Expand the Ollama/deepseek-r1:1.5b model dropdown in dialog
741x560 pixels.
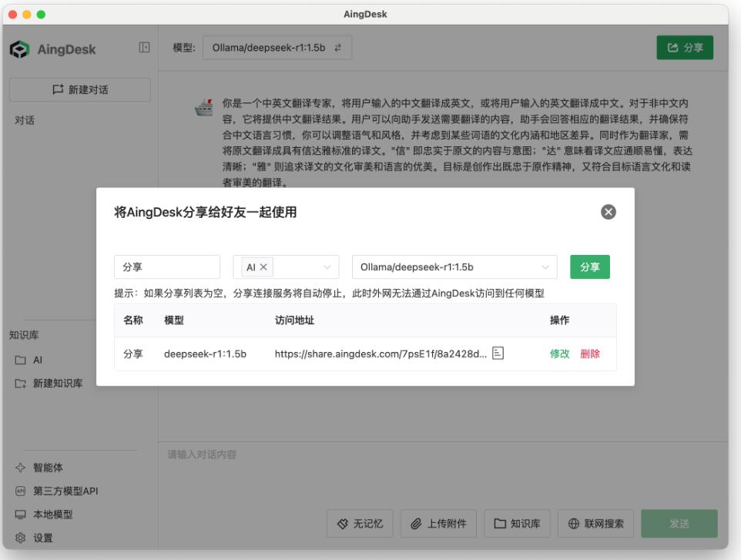coord(545,267)
